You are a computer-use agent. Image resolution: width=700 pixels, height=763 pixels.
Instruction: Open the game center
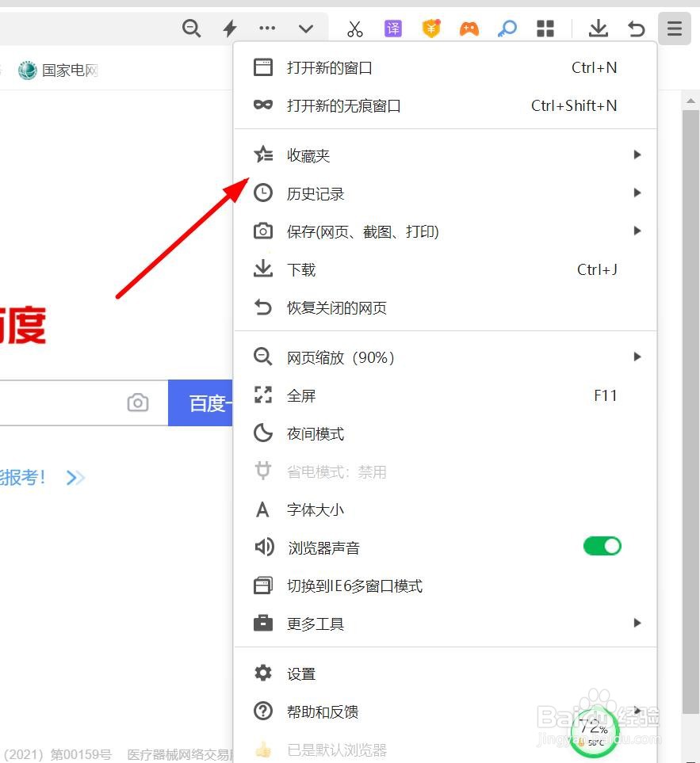(469, 28)
